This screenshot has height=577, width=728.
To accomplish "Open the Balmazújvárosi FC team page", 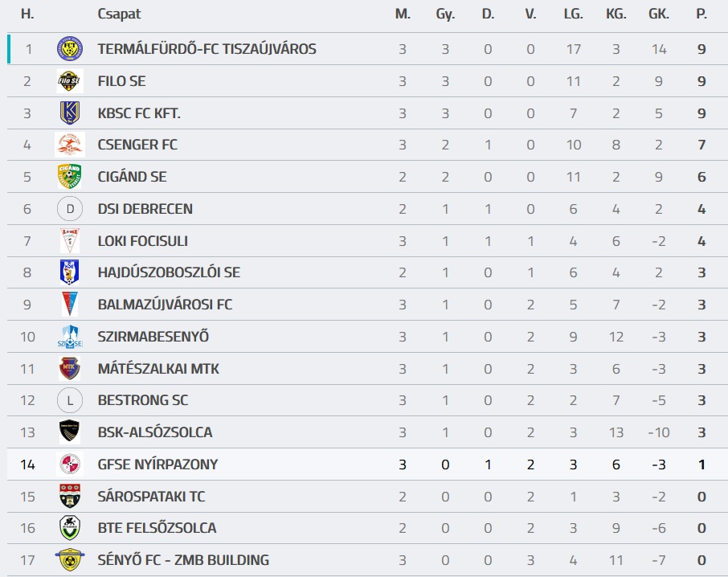I will click(165, 305).
